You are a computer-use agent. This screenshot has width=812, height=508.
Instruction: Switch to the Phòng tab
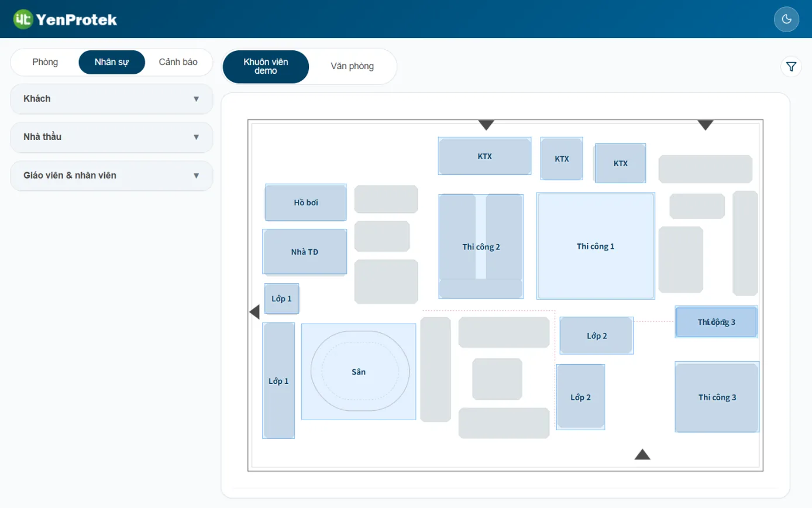[45, 62]
